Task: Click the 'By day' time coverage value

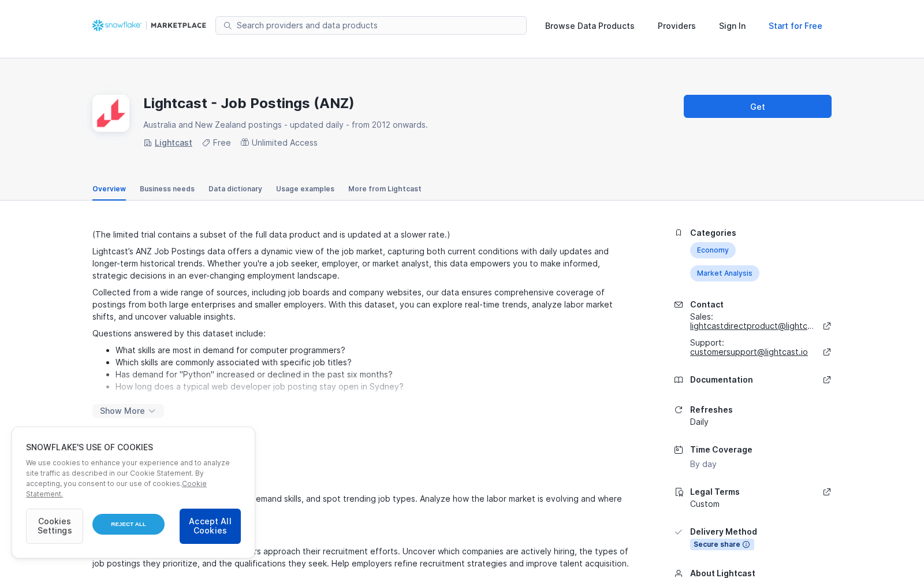Action: pos(703,464)
